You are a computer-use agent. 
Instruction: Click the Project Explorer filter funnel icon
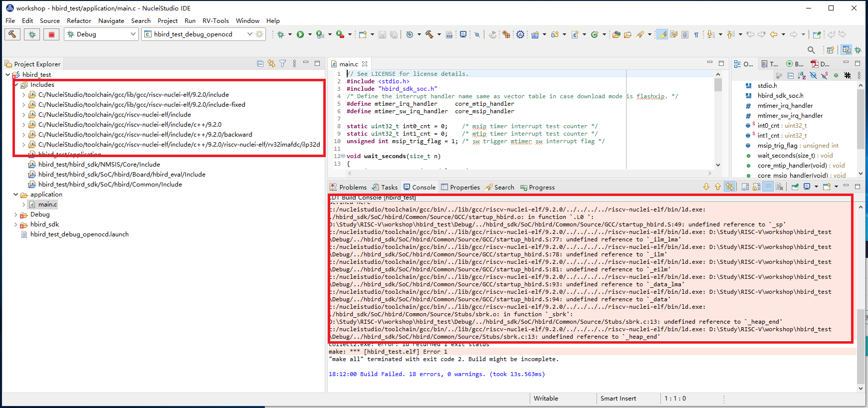tap(283, 63)
